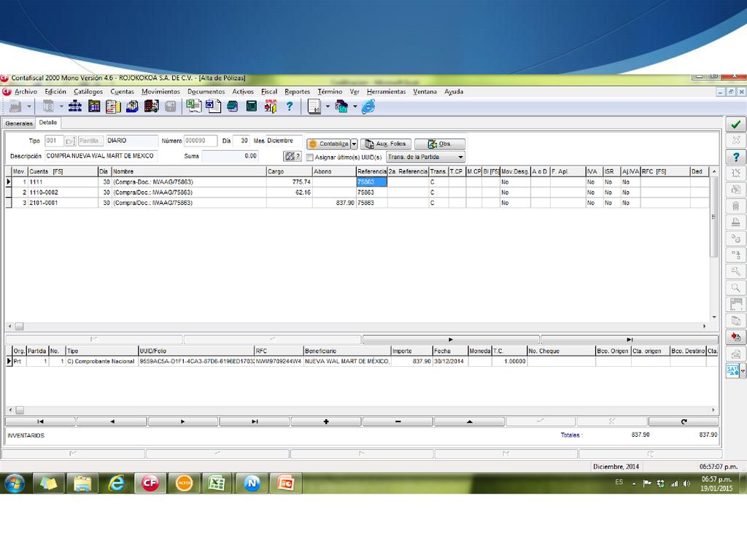747x560 pixels.
Task: Click the Contabiliza button
Action: coord(329,144)
